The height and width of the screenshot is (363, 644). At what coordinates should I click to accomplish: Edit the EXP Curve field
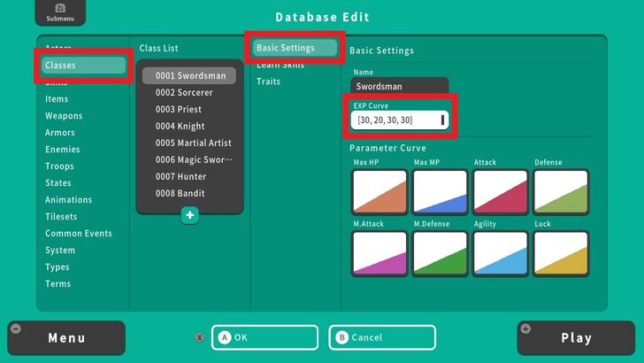[x=400, y=120]
